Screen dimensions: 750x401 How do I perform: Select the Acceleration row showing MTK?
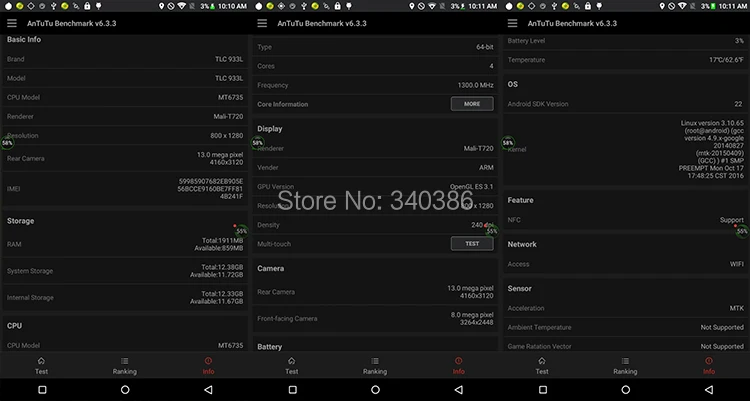click(625, 308)
